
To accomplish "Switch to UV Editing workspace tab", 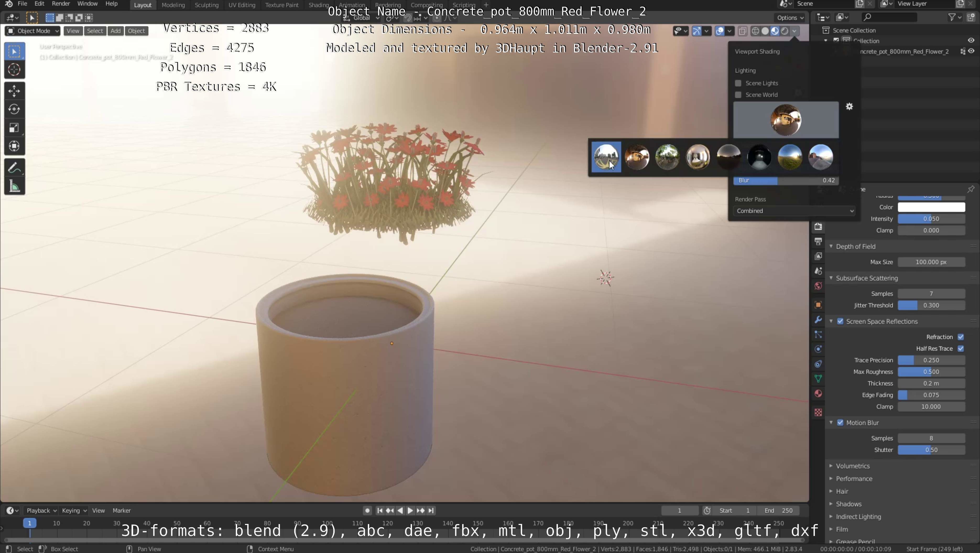I will 242,5.
